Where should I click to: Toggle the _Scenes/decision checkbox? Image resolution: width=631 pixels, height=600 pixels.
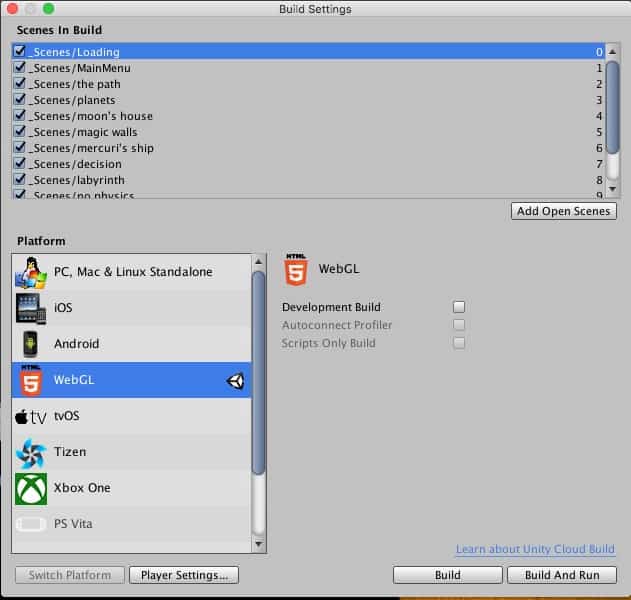coord(19,163)
